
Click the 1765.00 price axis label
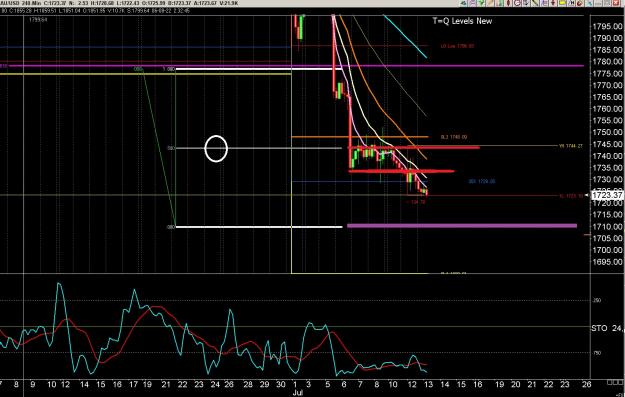[607, 97]
